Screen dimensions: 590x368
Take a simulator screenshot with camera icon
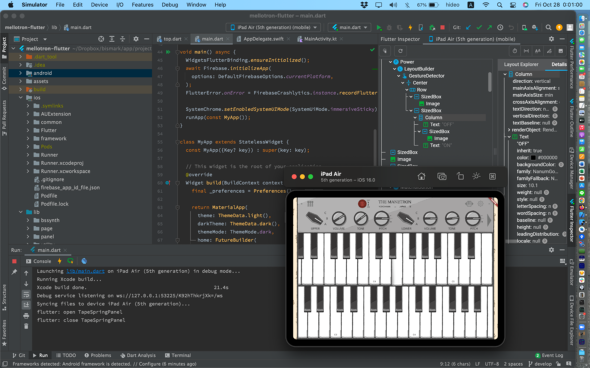tap(442, 176)
